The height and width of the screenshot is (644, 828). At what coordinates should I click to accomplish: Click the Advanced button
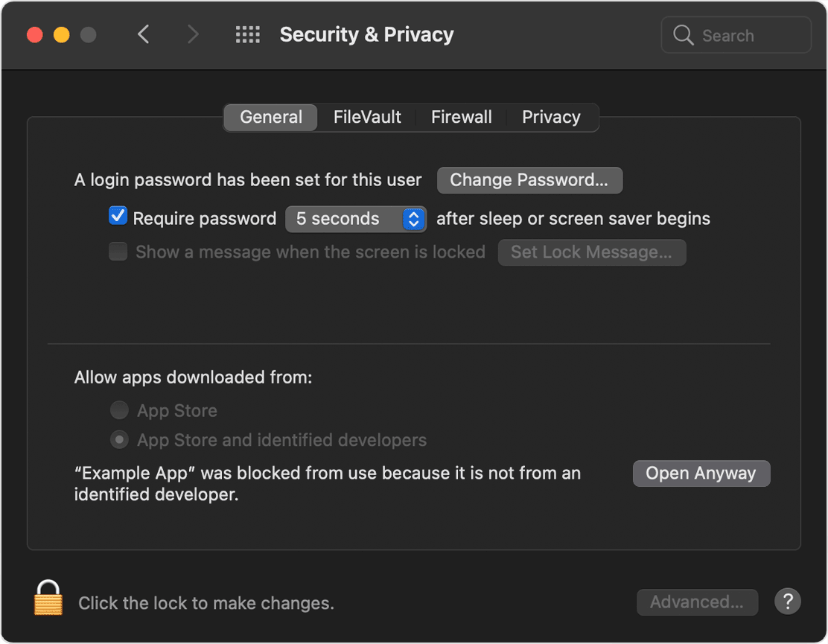696,602
